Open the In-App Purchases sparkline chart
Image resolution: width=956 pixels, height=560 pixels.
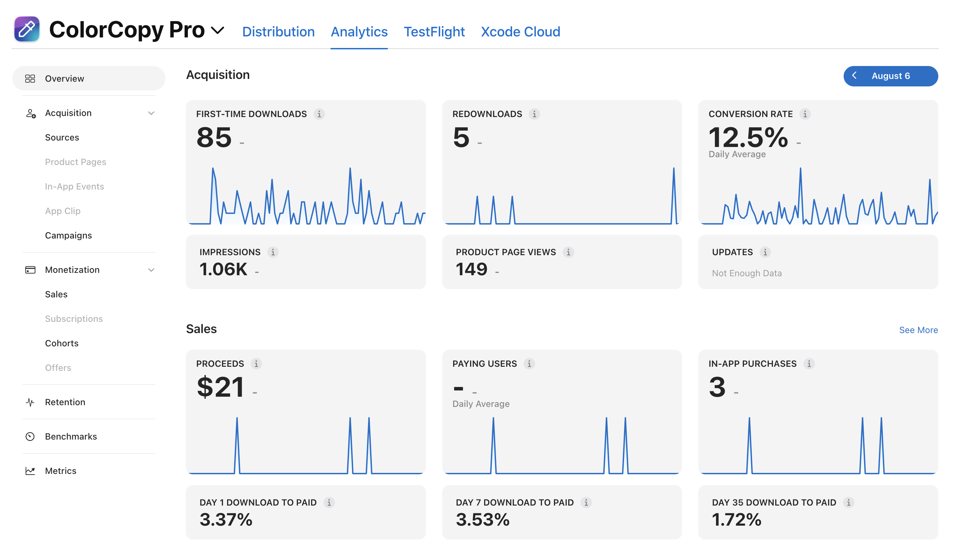[x=818, y=445]
